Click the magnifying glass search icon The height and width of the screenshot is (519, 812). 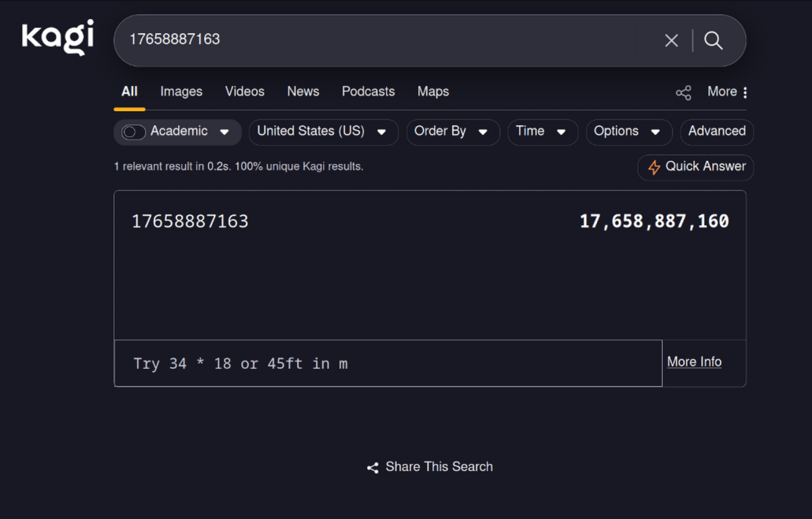pos(714,40)
